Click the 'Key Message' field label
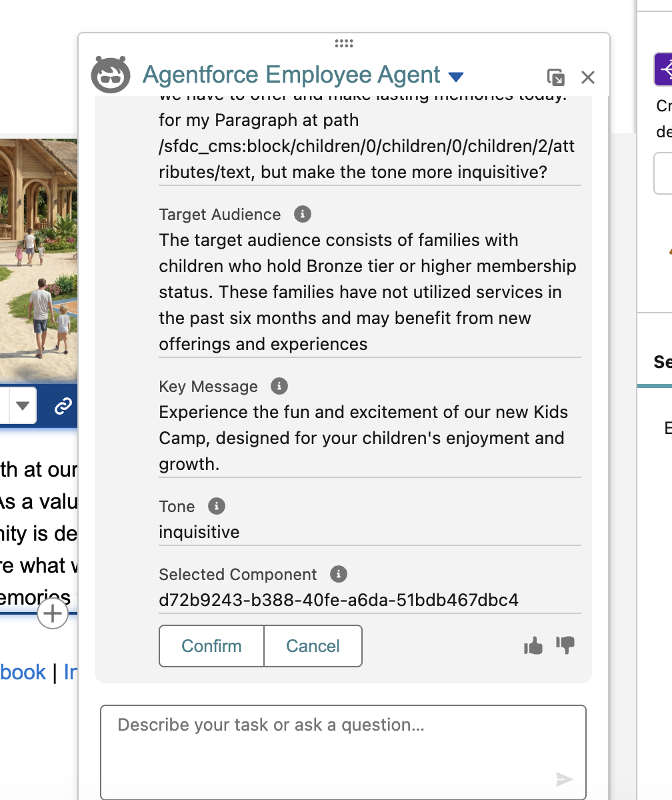Screen dimensions: 672x800 click(x=208, y=387)
